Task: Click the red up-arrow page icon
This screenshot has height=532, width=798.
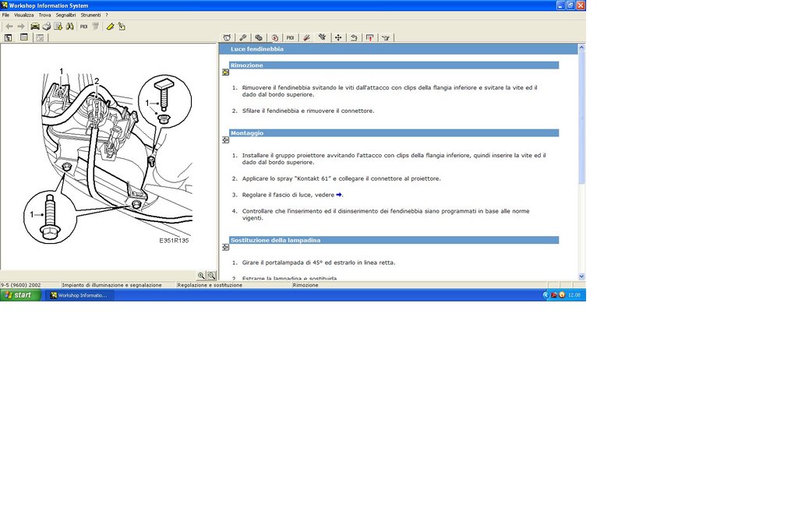Action: (x=370, y=37)
